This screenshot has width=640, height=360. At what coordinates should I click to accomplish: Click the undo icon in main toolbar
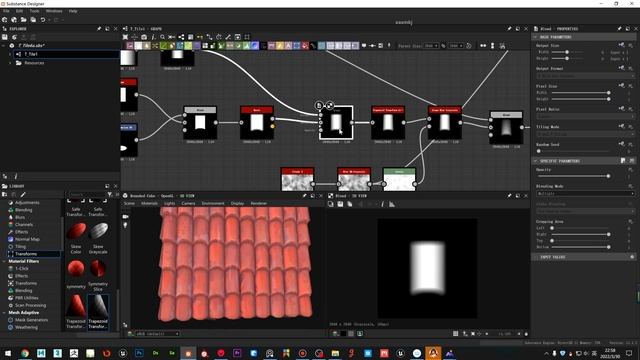coord(43,20)
